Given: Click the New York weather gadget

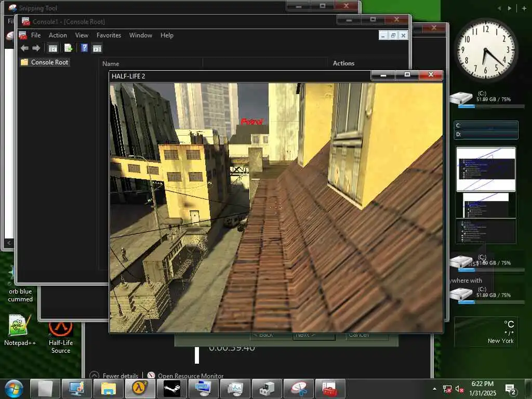Looking at the screenshot, I should point(486,332).
